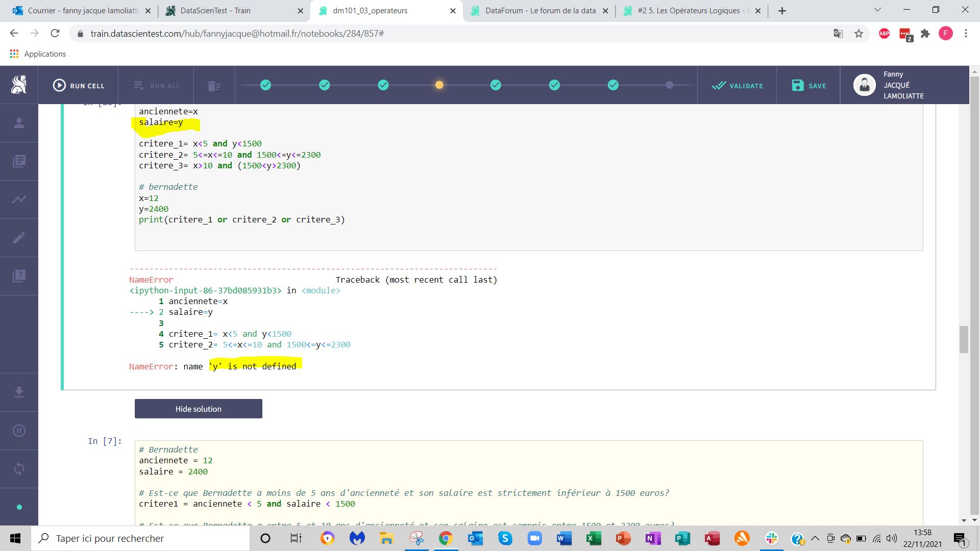The image size is (980, 551).
Task: Jump to the first completed progress step
Action: pyautogui.click(x=265, y=85)
